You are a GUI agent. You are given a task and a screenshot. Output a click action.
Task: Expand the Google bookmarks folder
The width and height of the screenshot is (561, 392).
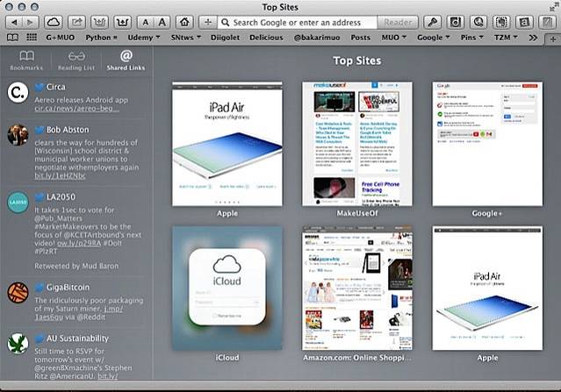(x=434, y=38)
